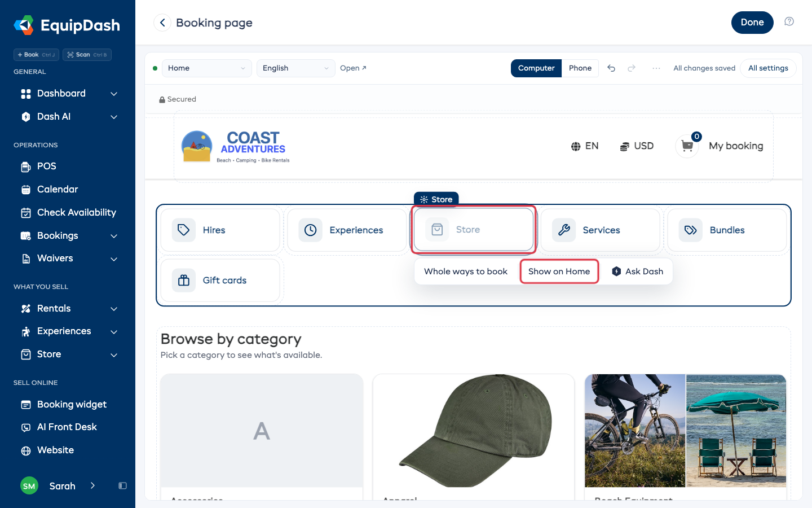
Task: Collapse the sidebar using the panel icon
Action: click(x=122, y=486)
